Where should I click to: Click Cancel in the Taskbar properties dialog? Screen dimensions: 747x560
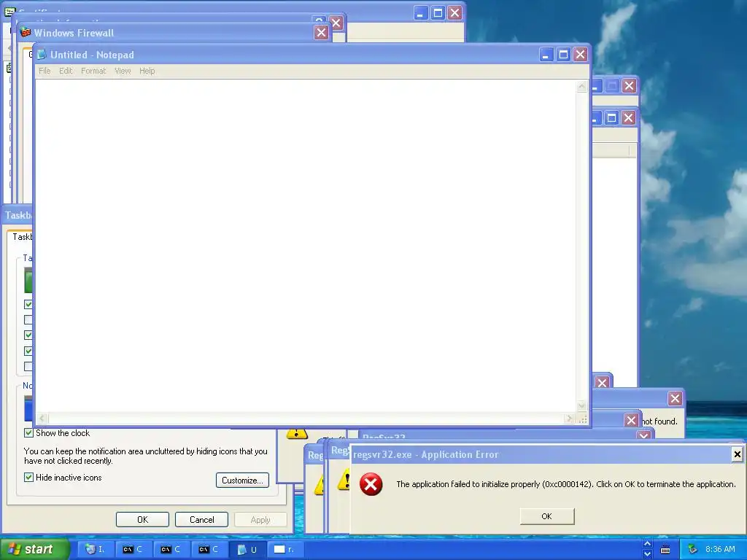tap(201, 519)
